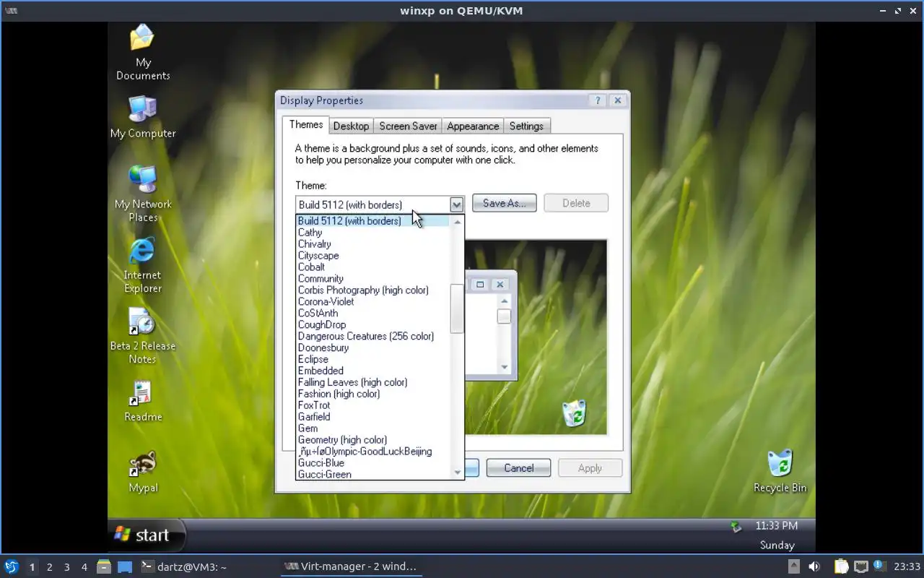Pick Fashion (high color) theme
Viewport: 924px width, 578px height.
[373, 394]
